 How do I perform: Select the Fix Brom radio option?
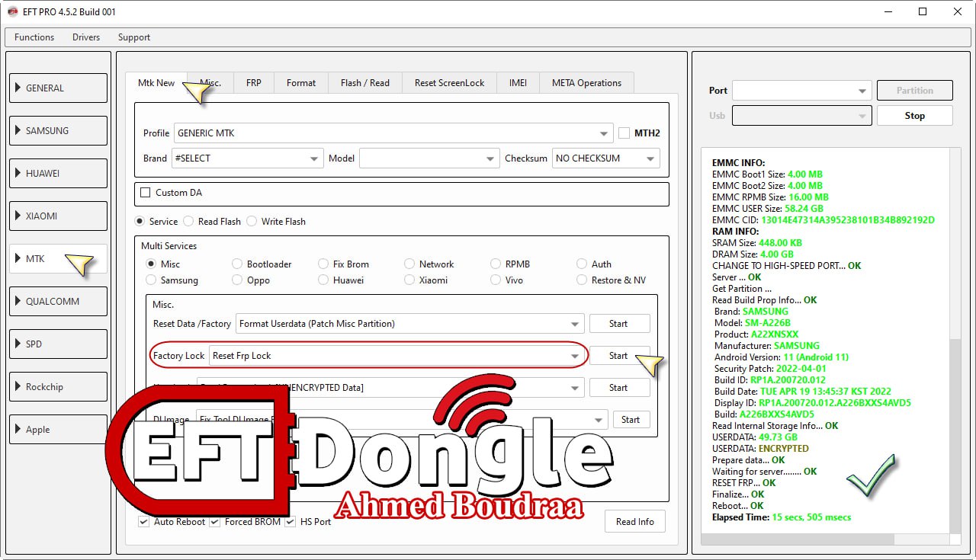point(323,264)
